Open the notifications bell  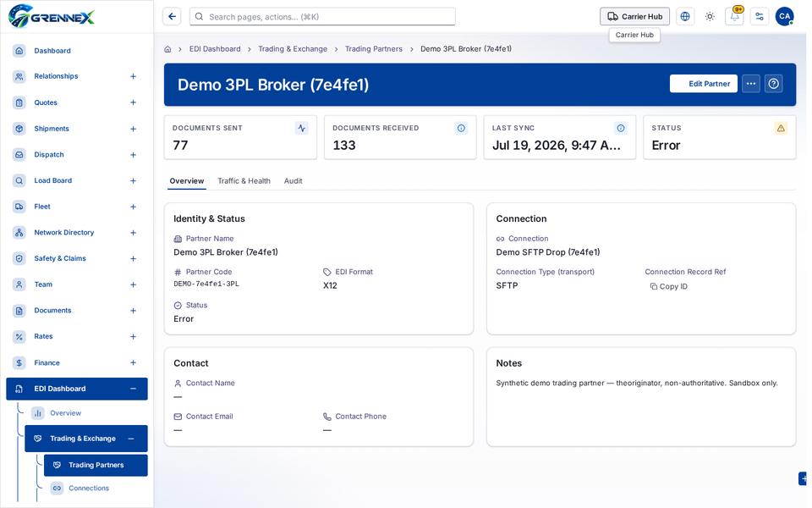[734, 17]
